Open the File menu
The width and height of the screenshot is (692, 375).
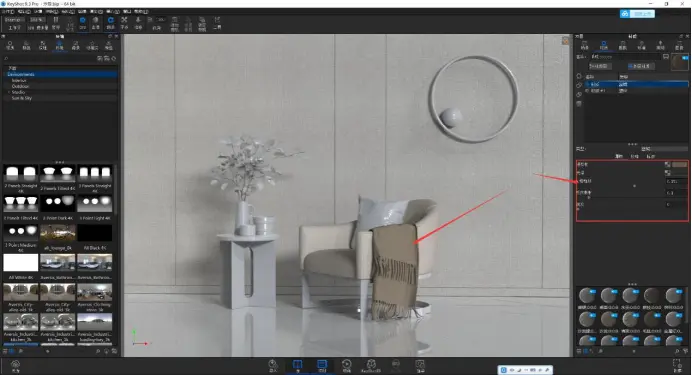(8, 11)
